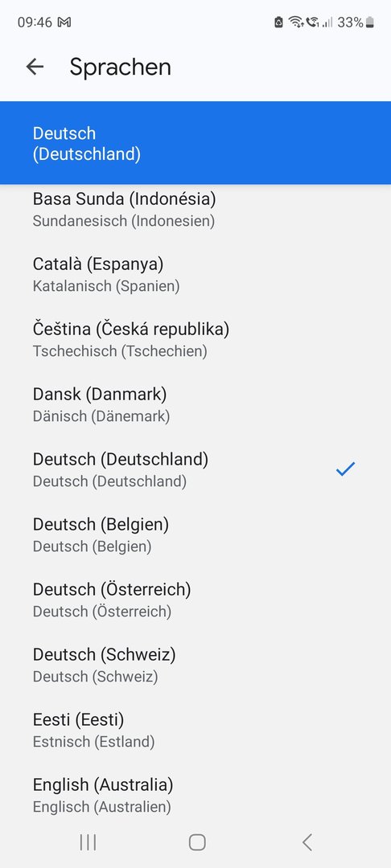
Task: Tap the back arrow next to Sprachen
Action: pos(35,67)
